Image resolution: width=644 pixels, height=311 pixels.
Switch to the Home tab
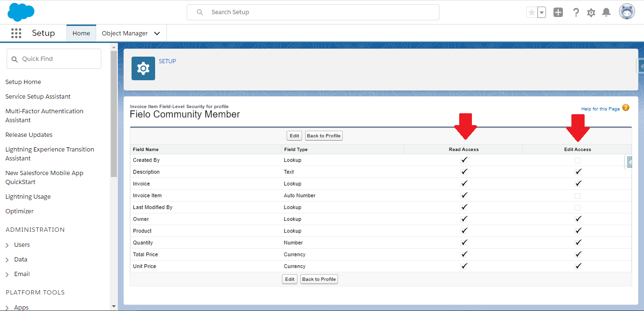[x=81, y=34]
